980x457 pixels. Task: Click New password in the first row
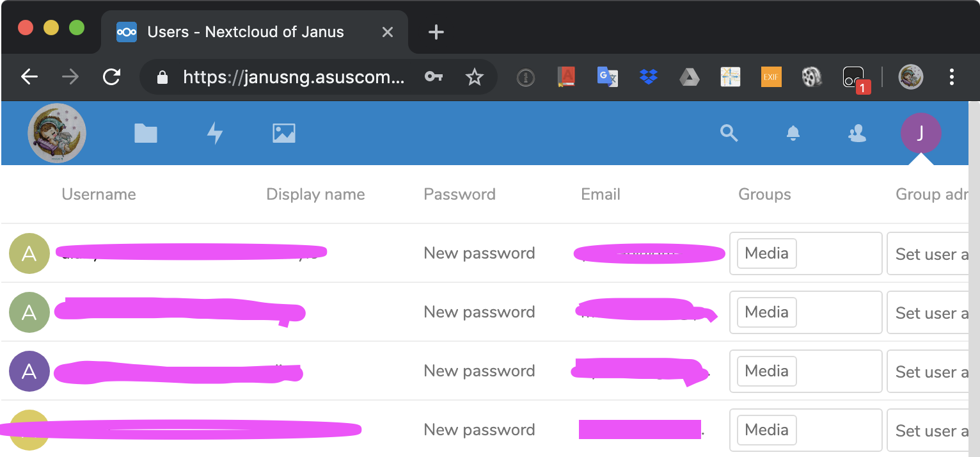479,253
